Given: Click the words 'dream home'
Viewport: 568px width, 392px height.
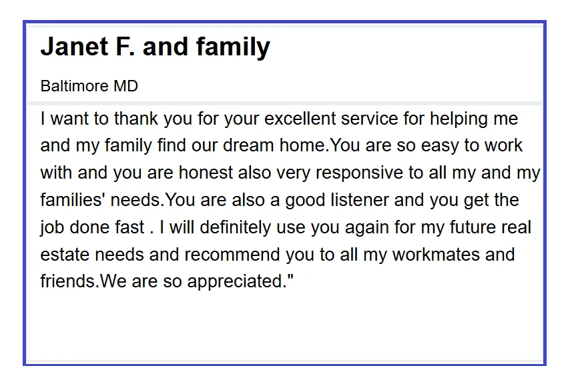Looking at the screenshot, I should (x=275, y=145).
